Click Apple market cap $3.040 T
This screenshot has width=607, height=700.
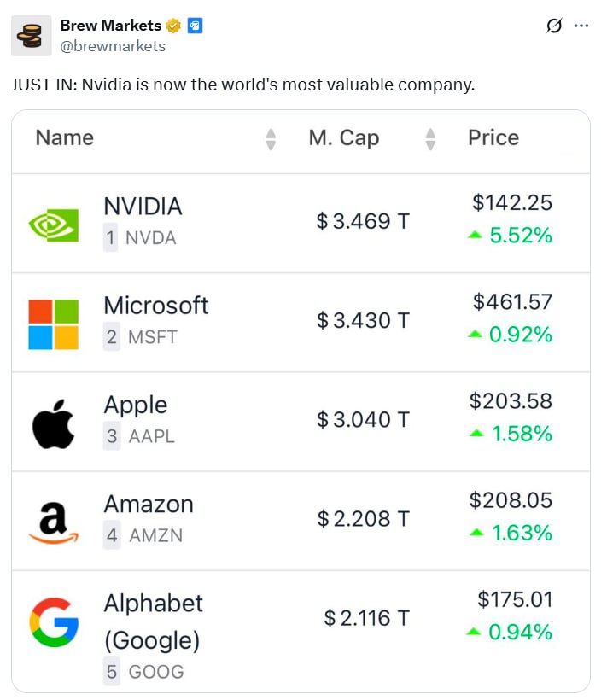(363, 420)
